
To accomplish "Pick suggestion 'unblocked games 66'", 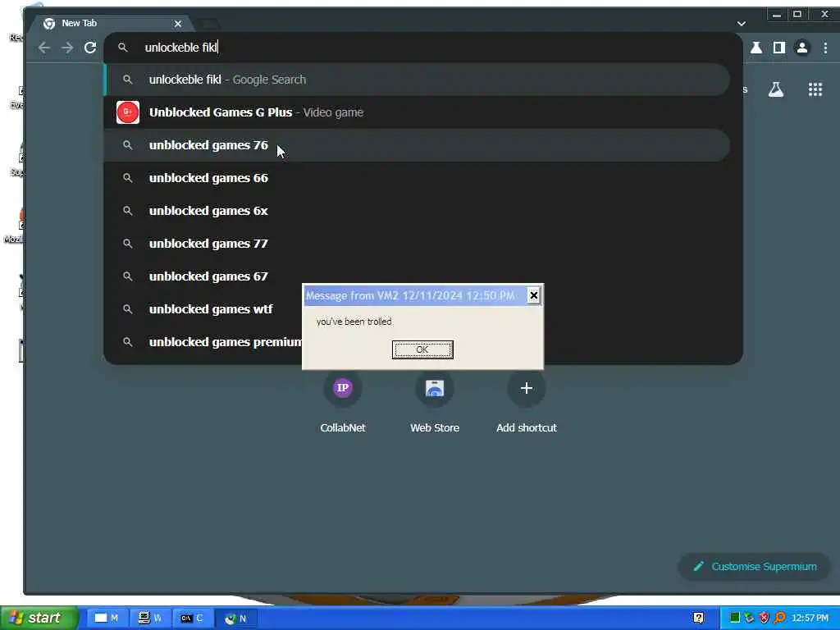I will (418, 178).
